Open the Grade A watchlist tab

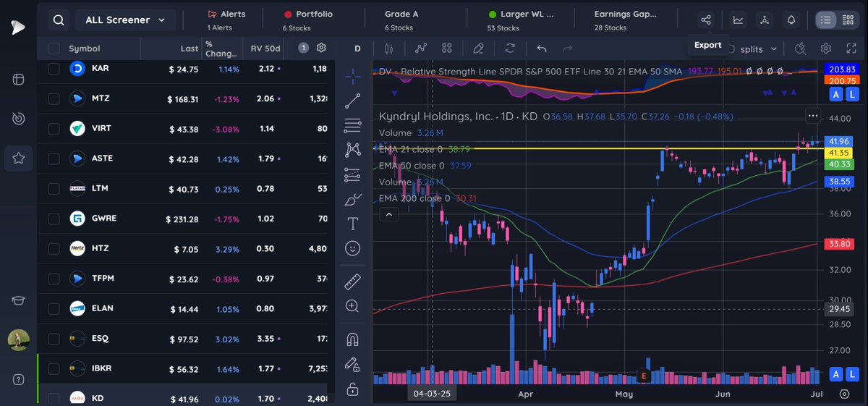[x=403, y=20]
